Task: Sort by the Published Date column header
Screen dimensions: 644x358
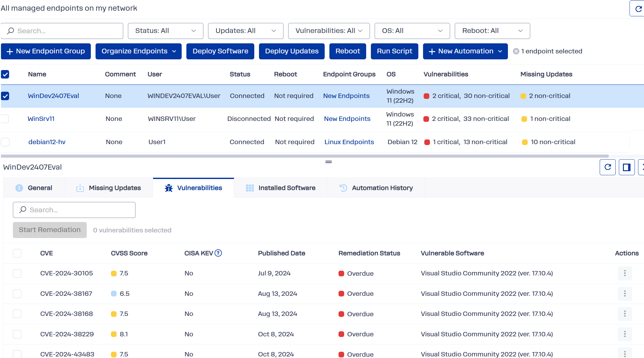Action: 282,253
